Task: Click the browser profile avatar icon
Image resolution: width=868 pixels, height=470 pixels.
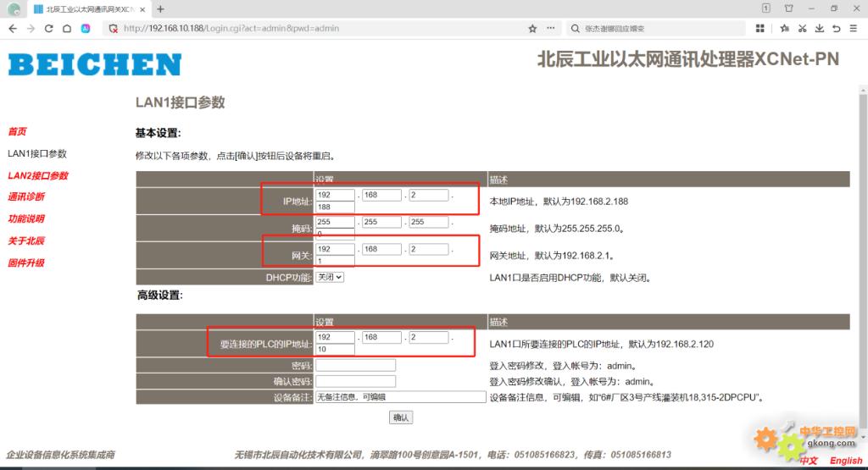Action: coord(14,8)
